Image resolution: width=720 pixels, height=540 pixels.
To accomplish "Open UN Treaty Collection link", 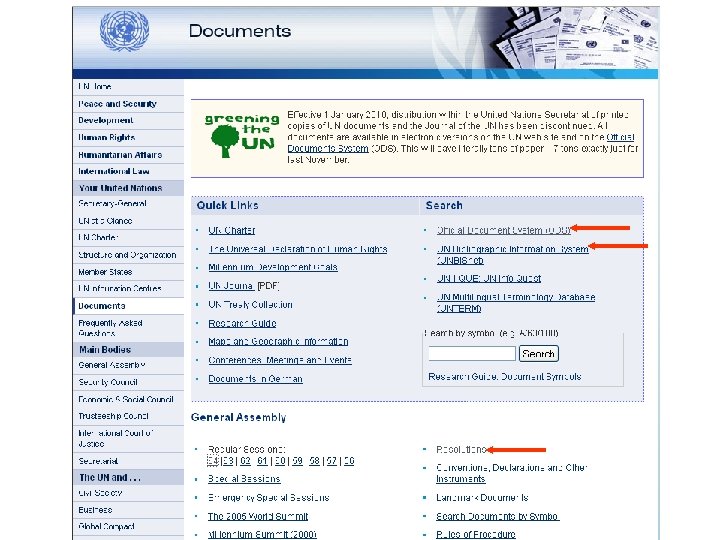I will [250, 304].
